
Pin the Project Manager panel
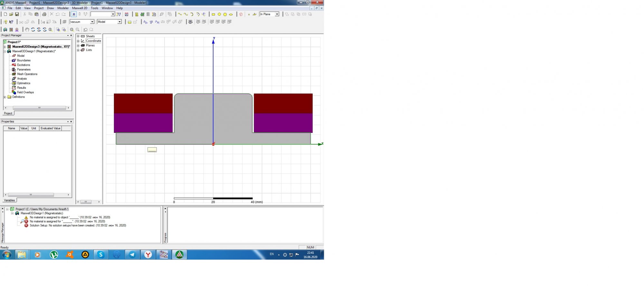[68, 35]
